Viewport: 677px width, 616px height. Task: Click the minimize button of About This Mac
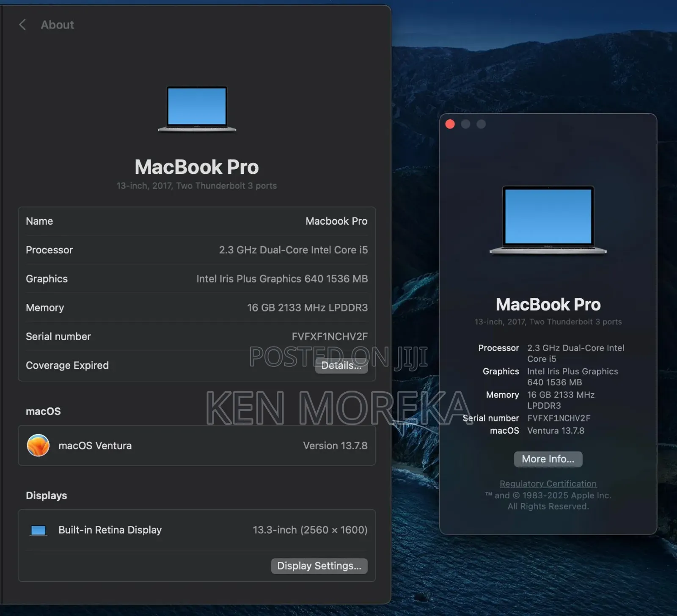pos(465,124)
